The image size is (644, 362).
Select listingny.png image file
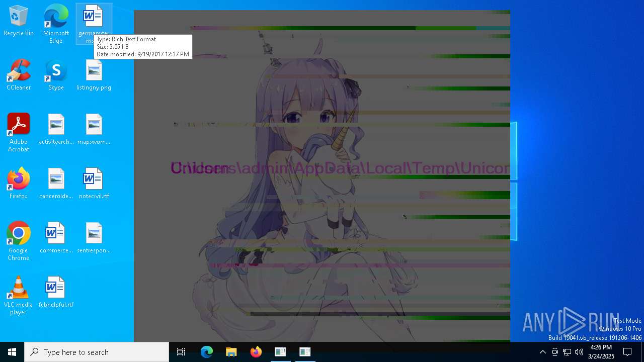[x=94, y=75]
